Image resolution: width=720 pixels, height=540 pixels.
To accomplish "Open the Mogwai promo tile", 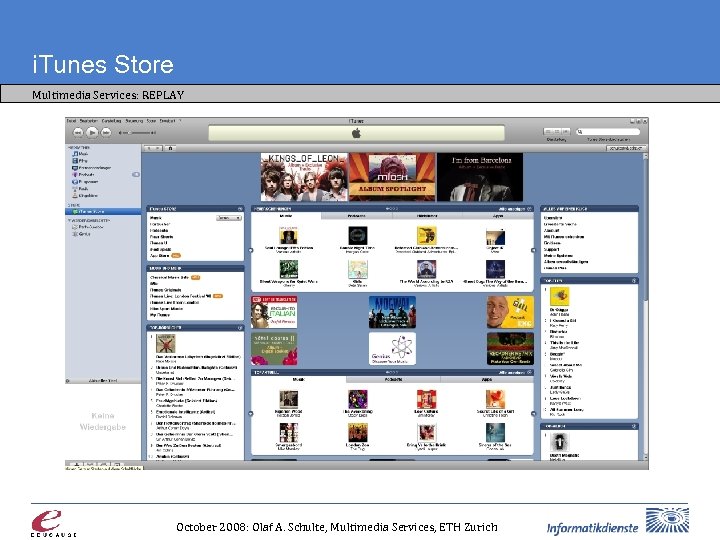I will [392, 312].
